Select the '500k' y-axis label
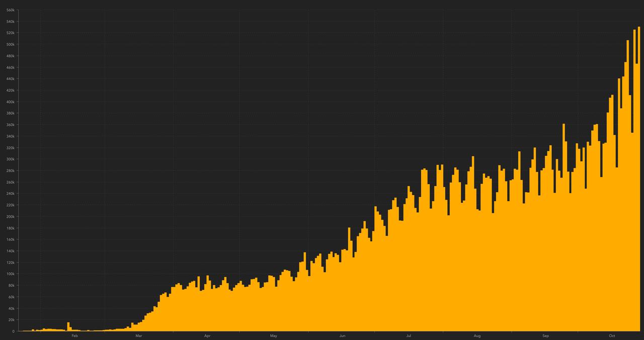 point(10,44)
